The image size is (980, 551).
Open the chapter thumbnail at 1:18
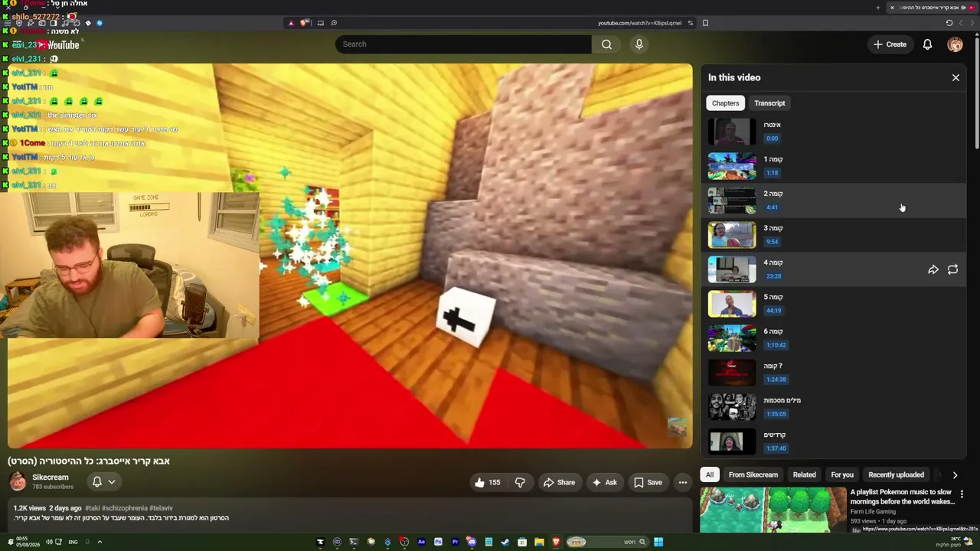point(732,166)
